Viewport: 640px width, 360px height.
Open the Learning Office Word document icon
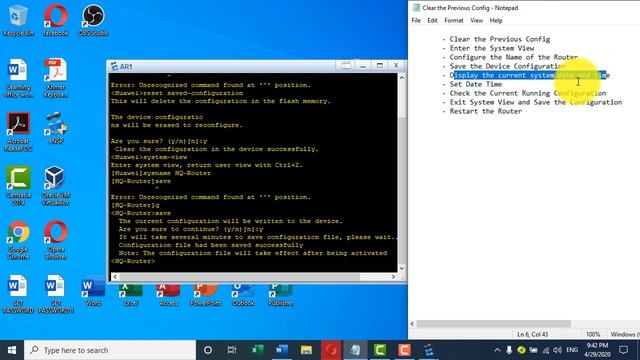click(18, 78)
